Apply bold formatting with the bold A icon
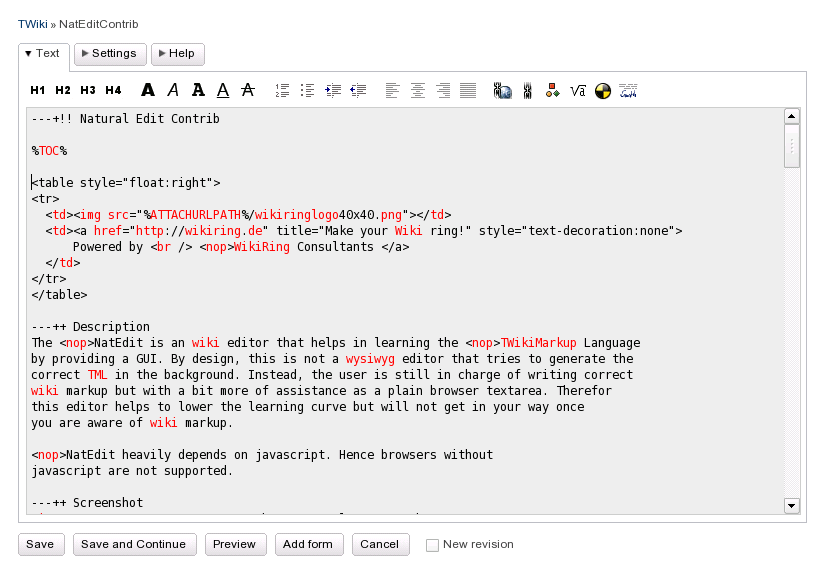825x568 pixels. point(148,90)
